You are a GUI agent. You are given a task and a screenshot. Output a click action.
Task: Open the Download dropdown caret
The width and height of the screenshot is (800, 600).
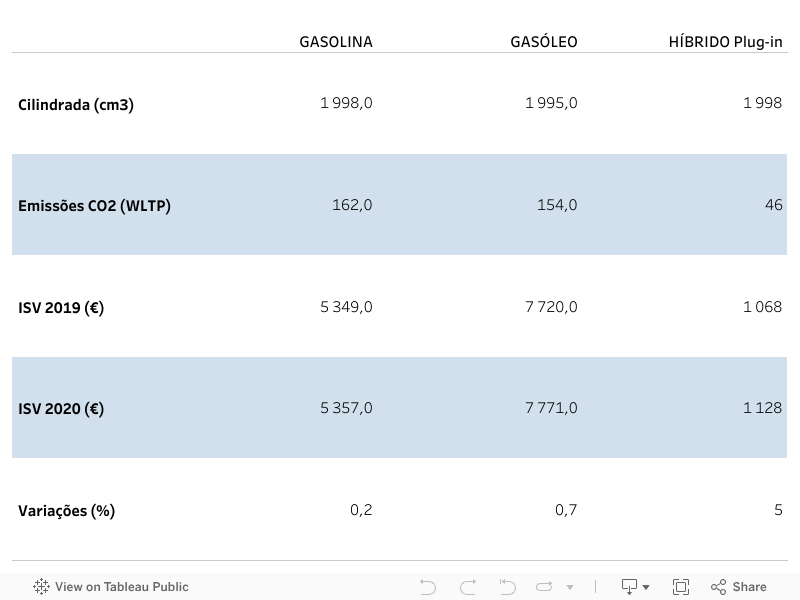point(646,587)
